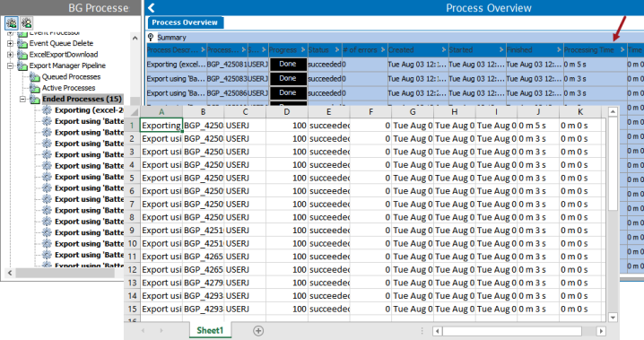Expand the Event Queue Delete tree node
Screen dimensions: 644x340
point(10,43)
